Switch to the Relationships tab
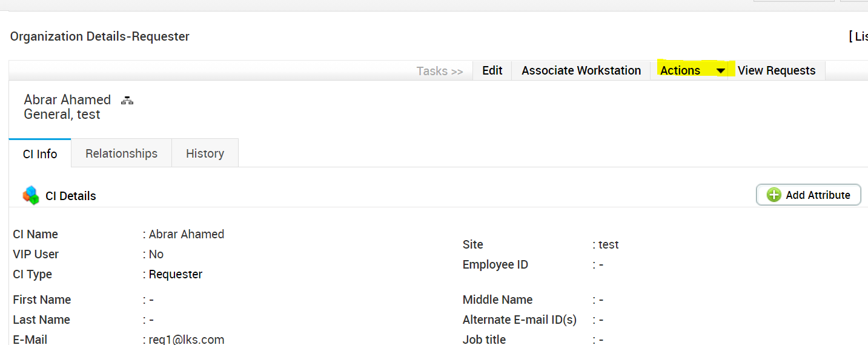Viewport: 868px width, 345px height. coord(121,153)
